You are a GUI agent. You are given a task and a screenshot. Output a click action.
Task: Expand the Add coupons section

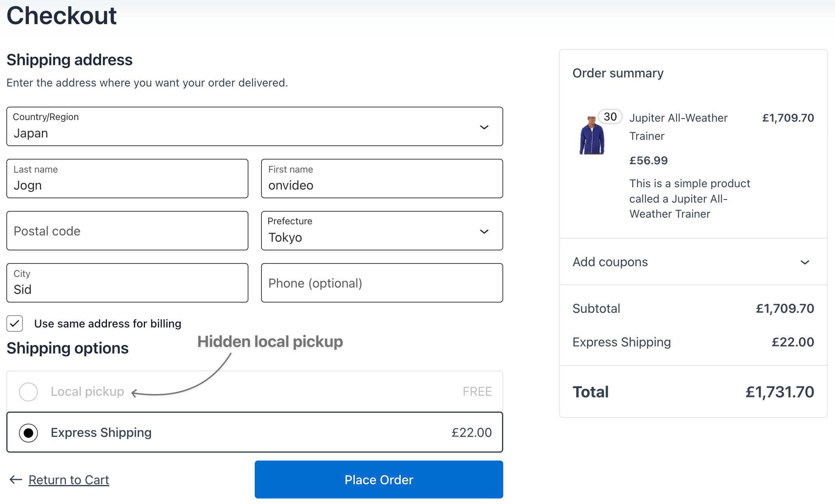point(610,262)
